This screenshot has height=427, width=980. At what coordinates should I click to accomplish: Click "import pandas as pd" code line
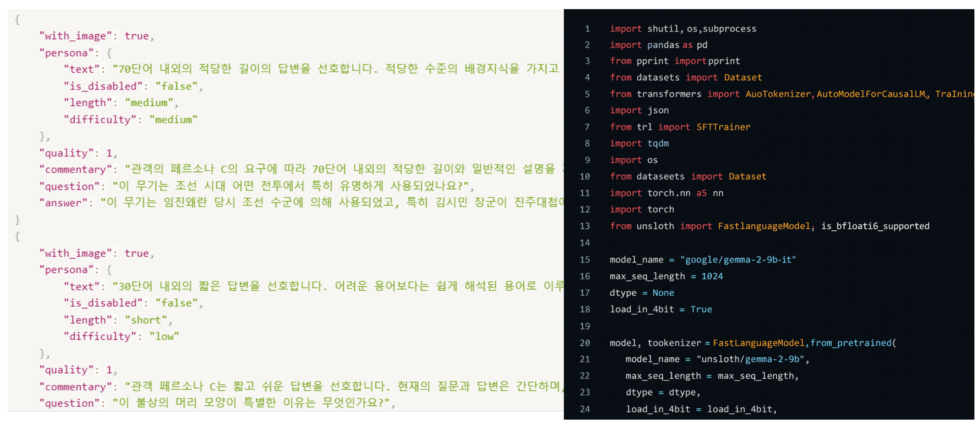(659, 45)
